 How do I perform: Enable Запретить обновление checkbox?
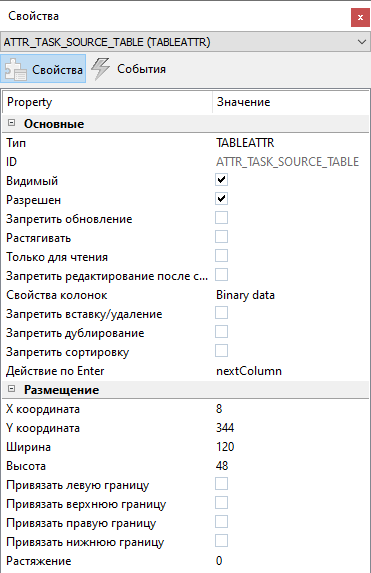[221, 218]
